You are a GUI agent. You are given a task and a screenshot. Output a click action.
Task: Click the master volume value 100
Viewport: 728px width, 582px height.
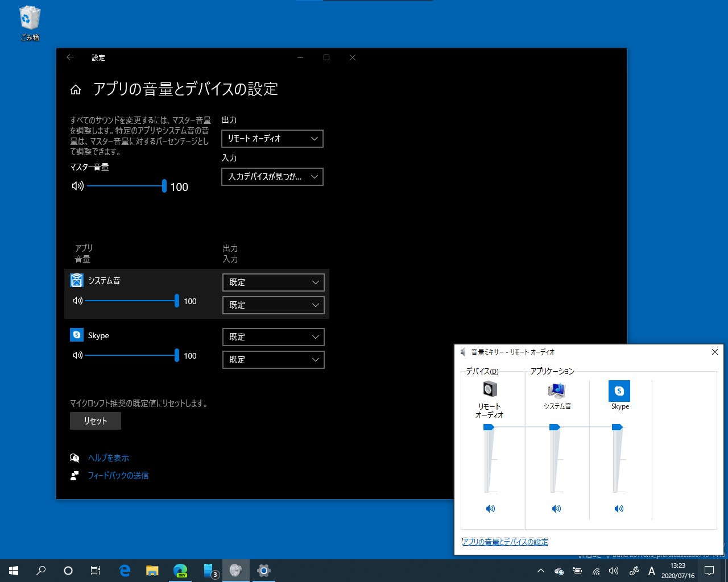[179, 187]
